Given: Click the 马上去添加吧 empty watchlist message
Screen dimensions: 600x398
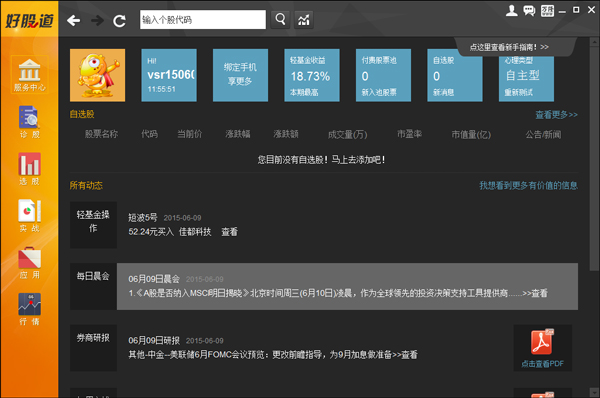Looking at the screenshot, I should point(321,160).
